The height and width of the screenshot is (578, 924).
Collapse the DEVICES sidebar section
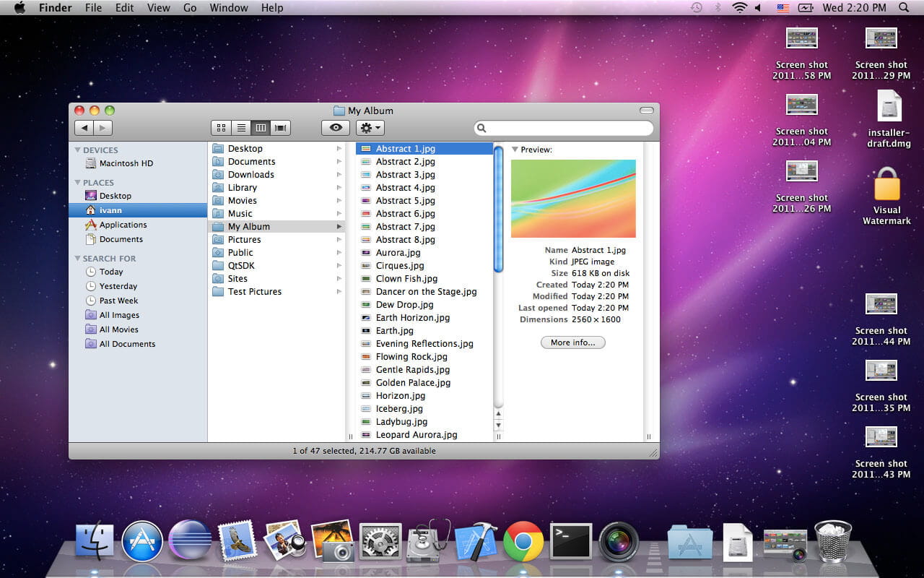coord(78,150)
